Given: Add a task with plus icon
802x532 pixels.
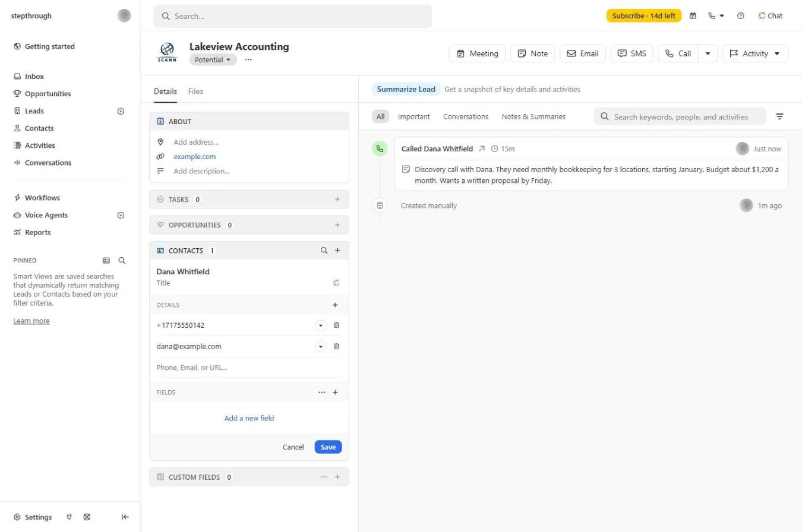Looking at the screenshot, I should pos(337,199).
